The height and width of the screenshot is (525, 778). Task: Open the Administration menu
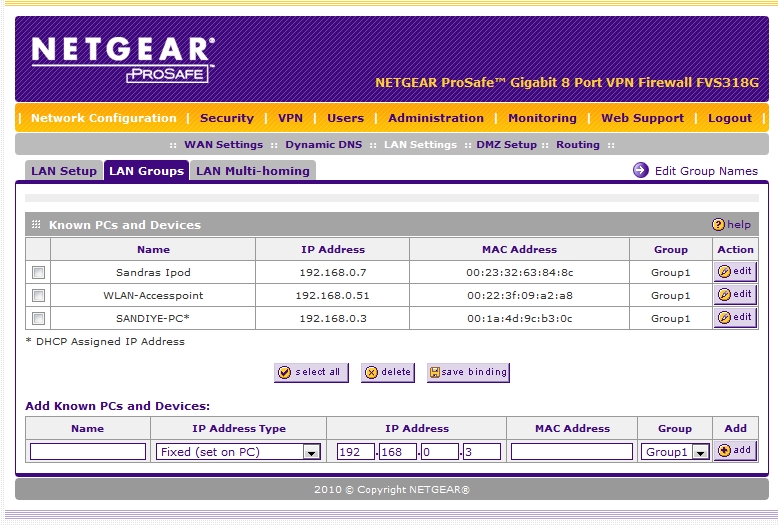436,118
